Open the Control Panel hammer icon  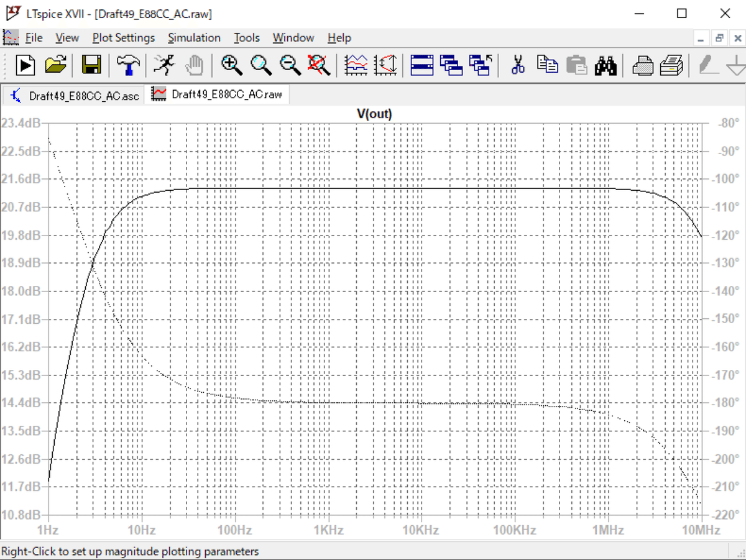tap(128, 65)
